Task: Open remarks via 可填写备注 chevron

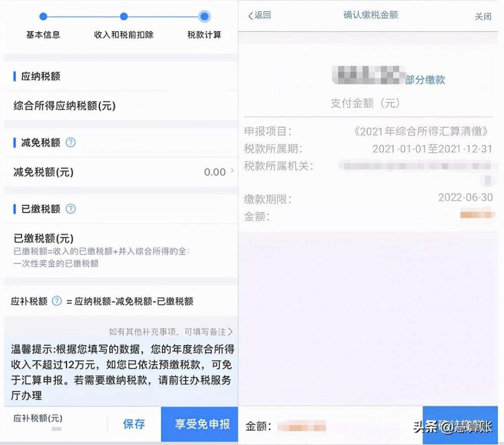Action: tap(230, 332)
